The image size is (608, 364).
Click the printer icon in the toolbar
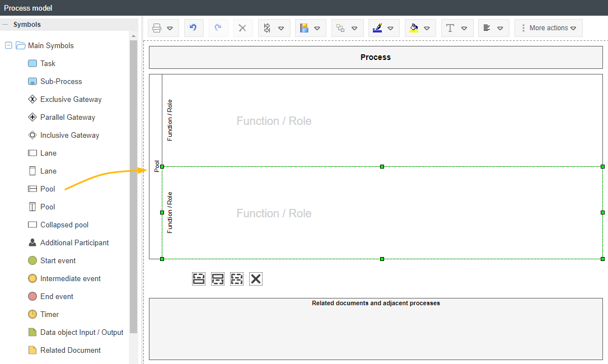[157, 28]
